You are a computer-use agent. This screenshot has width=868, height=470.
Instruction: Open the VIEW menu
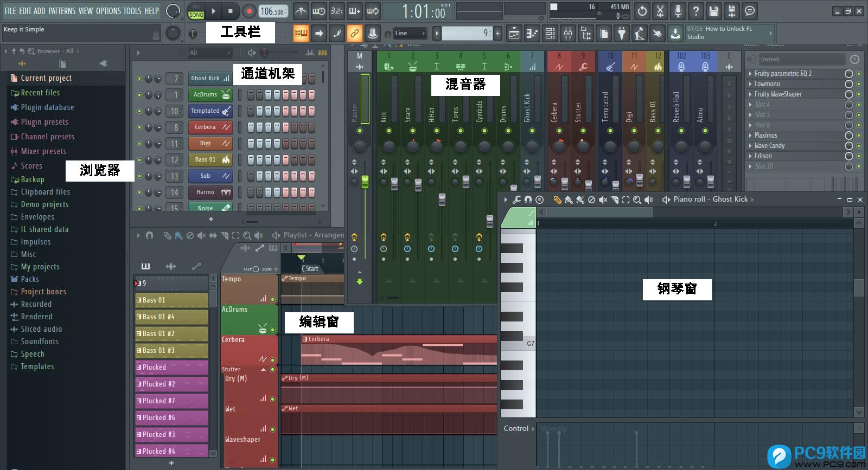[86, 11]
